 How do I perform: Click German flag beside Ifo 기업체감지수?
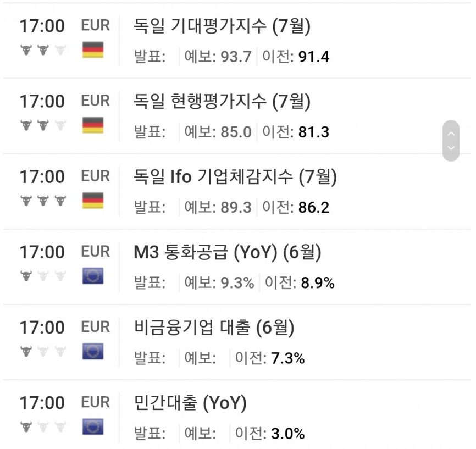click(x=93, y=201)
